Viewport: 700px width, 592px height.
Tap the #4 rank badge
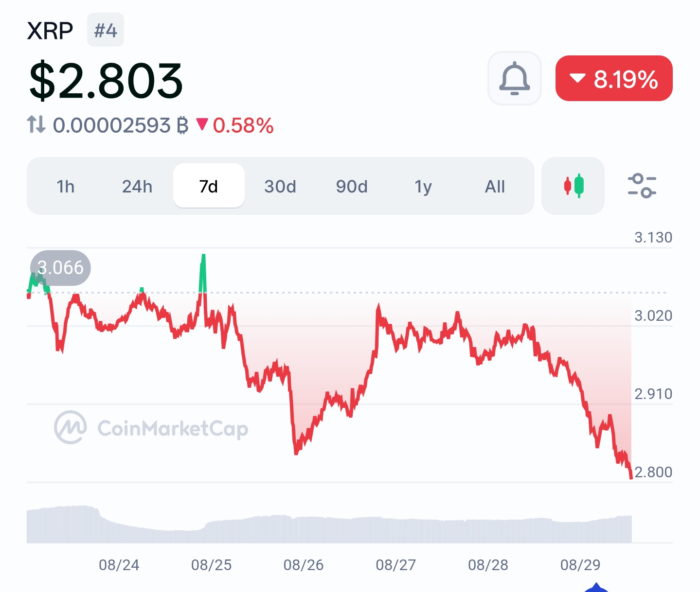[x=106, y=30]
